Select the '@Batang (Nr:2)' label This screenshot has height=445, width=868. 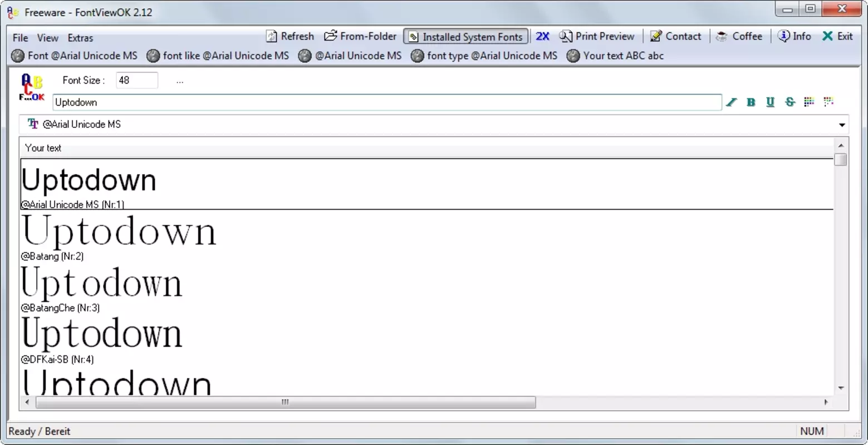pyautogui.click(x=52, y=256)
